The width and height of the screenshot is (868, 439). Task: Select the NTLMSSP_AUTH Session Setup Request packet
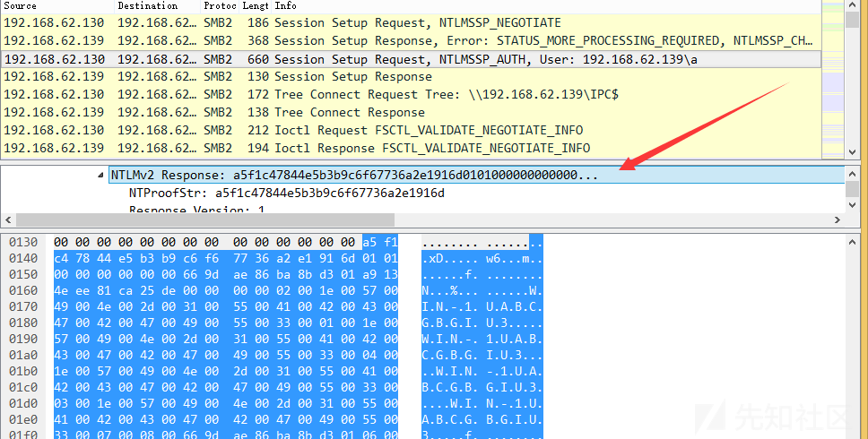click(411, 59)
